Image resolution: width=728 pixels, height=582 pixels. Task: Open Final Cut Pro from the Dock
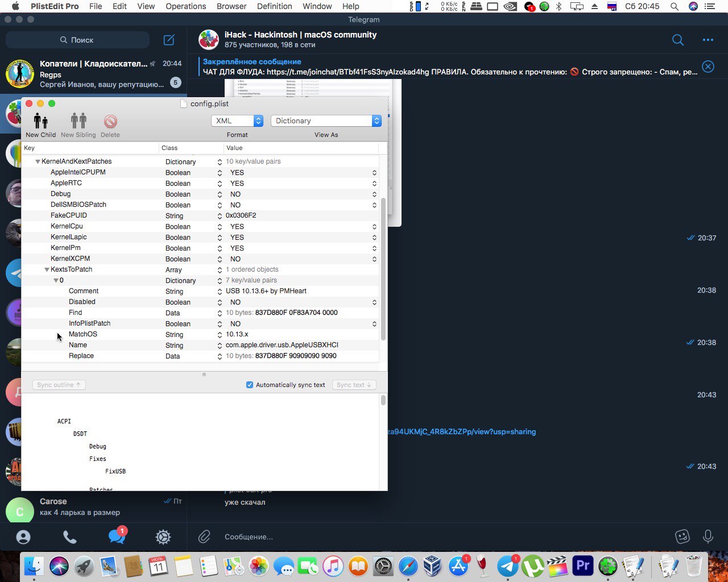(558, 566)
